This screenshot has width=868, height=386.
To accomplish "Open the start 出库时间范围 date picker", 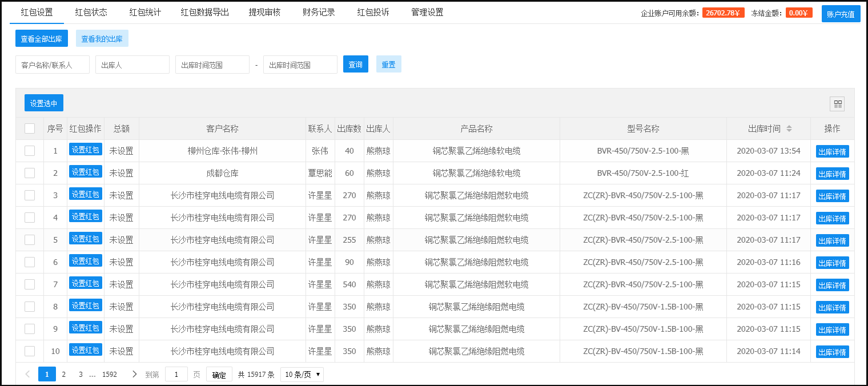I will coord(212,65).
